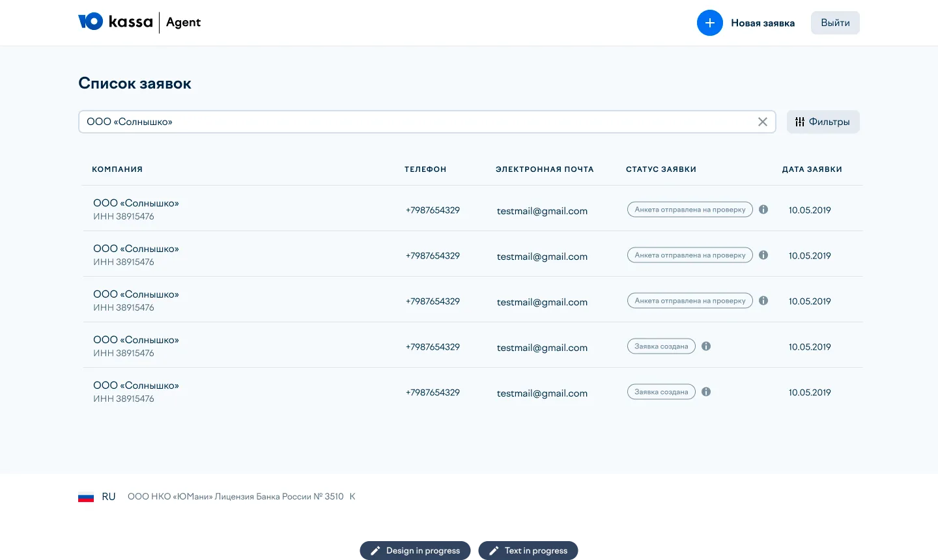The image size is (938, 560).
Task: Click the blue plus new request icon
Action: (x=709, y=23)
